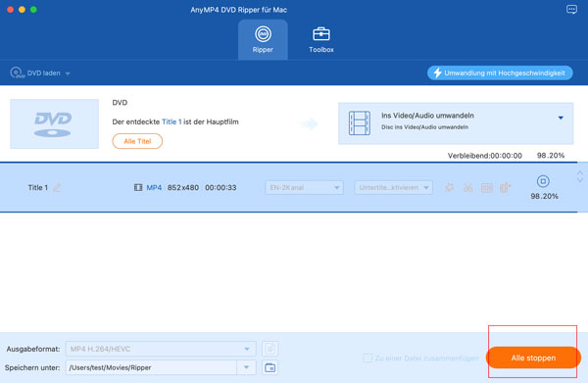Click the Alle Titel button
Viewport: 588px width, 383px height.
click(137, 141)
